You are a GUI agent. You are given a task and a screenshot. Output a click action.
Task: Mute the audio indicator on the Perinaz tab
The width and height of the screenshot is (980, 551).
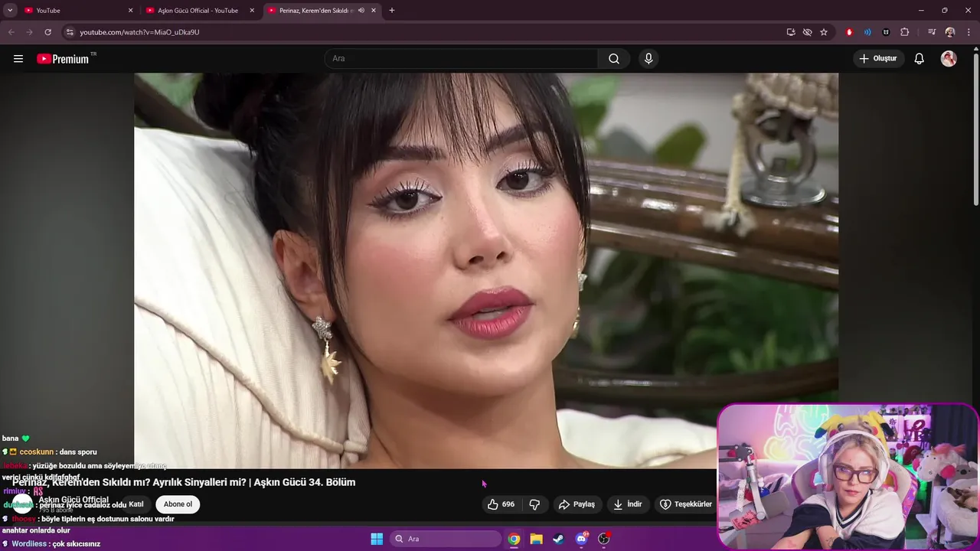coord(361,11)
